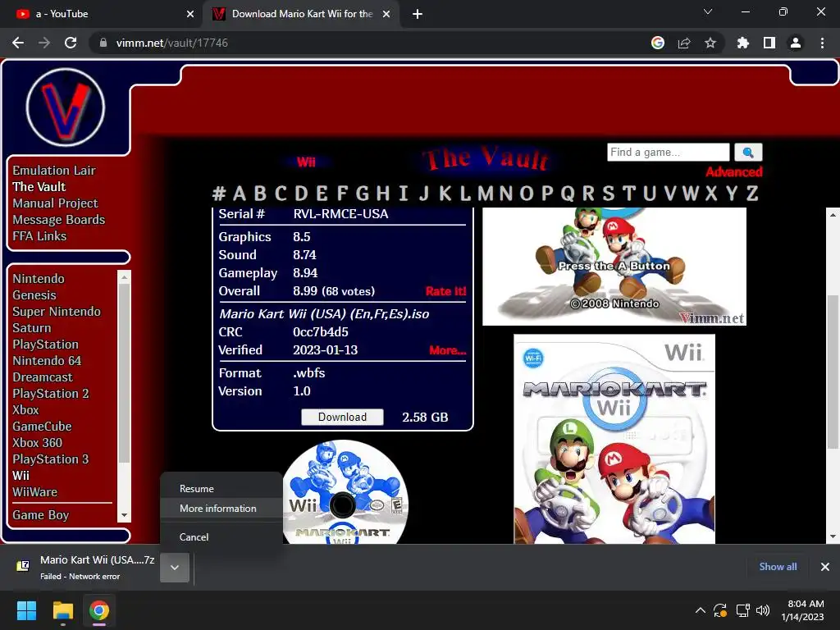Click the network display tray icon
Image resolution: width=840 pixels, height=630 pixels.
click(742, 610)
